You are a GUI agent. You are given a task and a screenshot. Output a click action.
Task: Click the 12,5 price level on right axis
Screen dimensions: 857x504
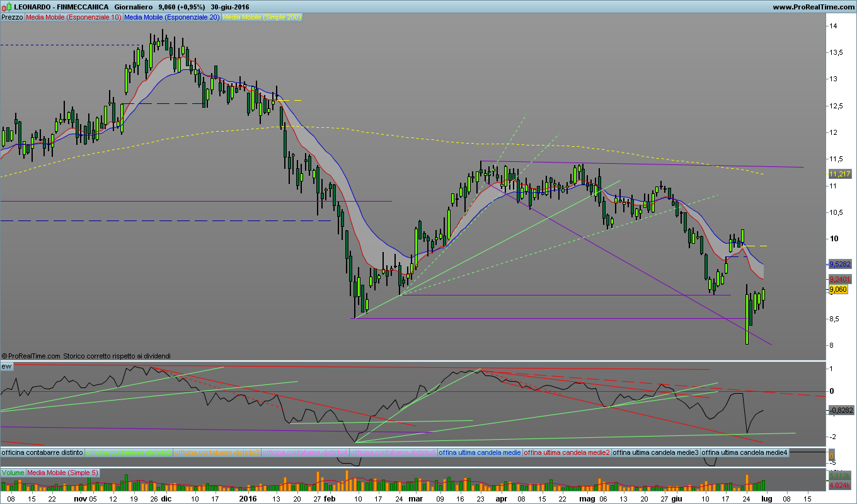click(837, 106)
